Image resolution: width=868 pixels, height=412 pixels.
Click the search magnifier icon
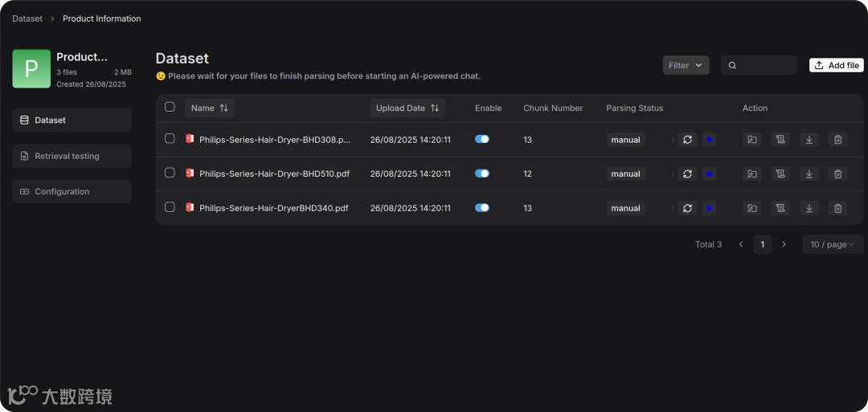[x=732, y=65]
